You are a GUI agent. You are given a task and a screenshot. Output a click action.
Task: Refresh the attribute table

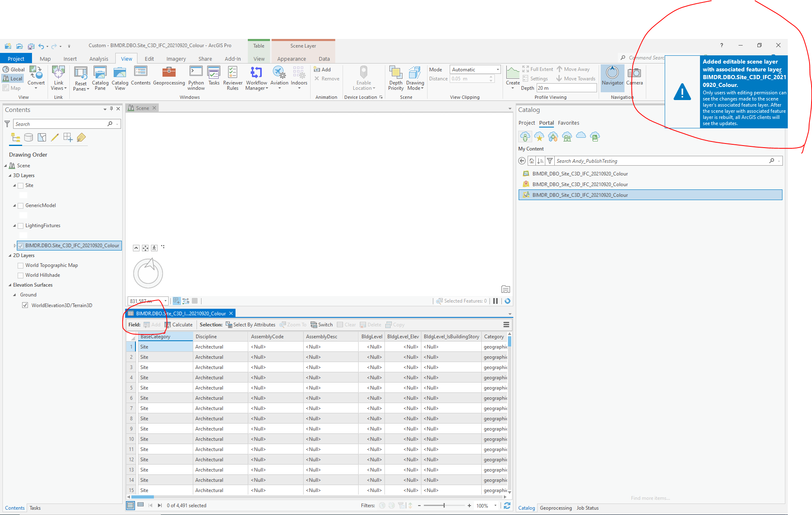click(x=507, y=506)
